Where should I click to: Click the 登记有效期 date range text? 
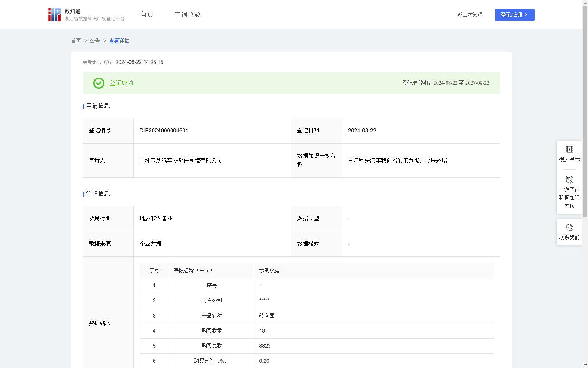446,83
